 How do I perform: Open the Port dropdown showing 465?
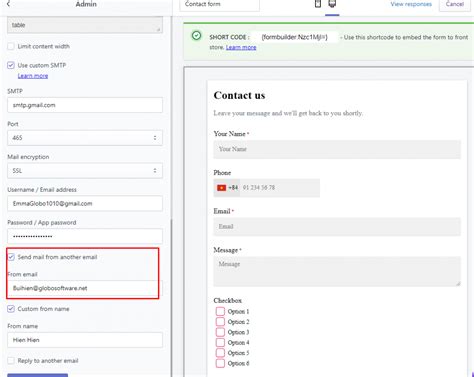85,138
